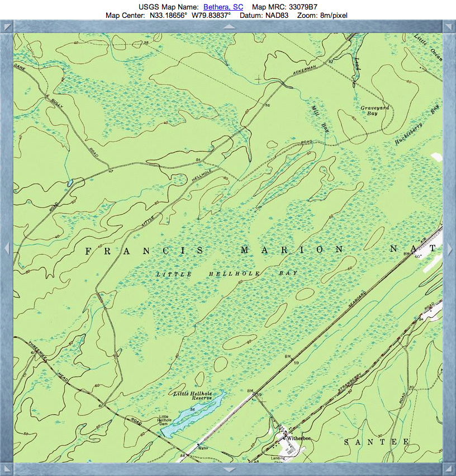Pan the map south with the bottom arrow
The image size is (456, 476).
229,470
